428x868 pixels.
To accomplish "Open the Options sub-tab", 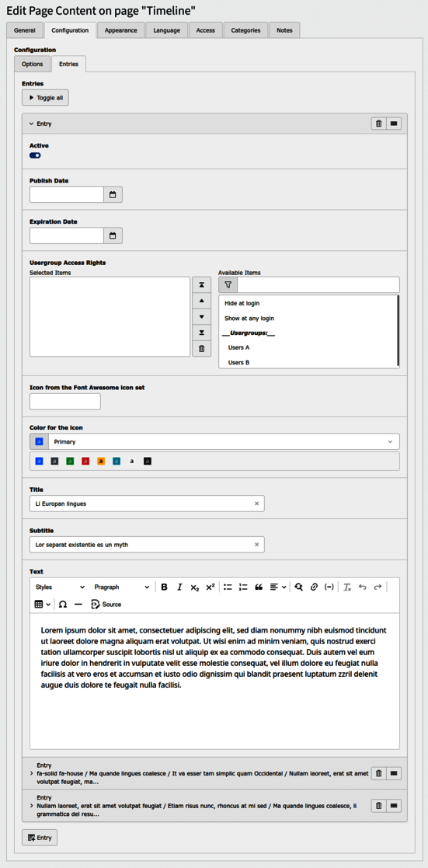I will click(x=32, y=64).
